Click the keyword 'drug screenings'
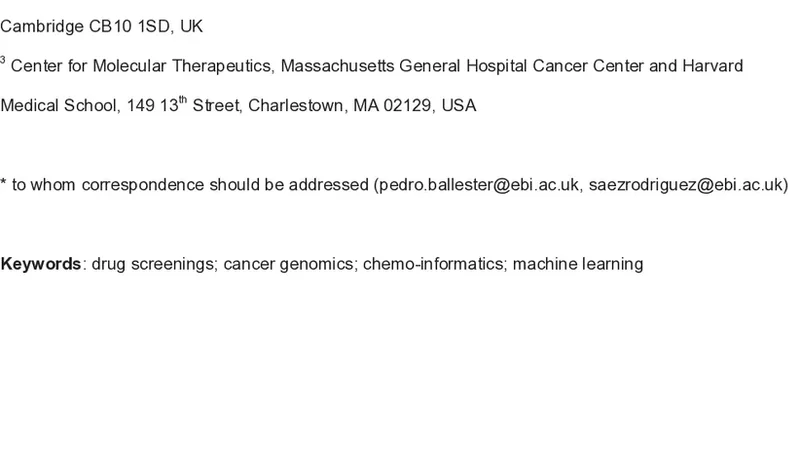800x450 pixels. (x=153, y=264)
